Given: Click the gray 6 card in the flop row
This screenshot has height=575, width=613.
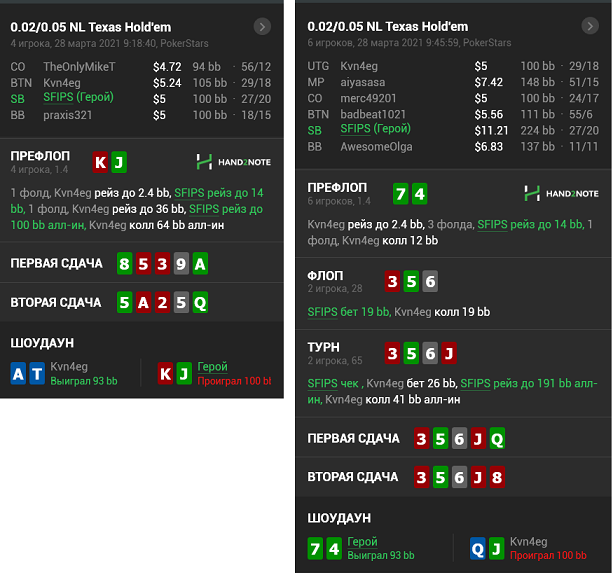Looking at the screenshot, I should pyautogui.click(x=430, y=281).
